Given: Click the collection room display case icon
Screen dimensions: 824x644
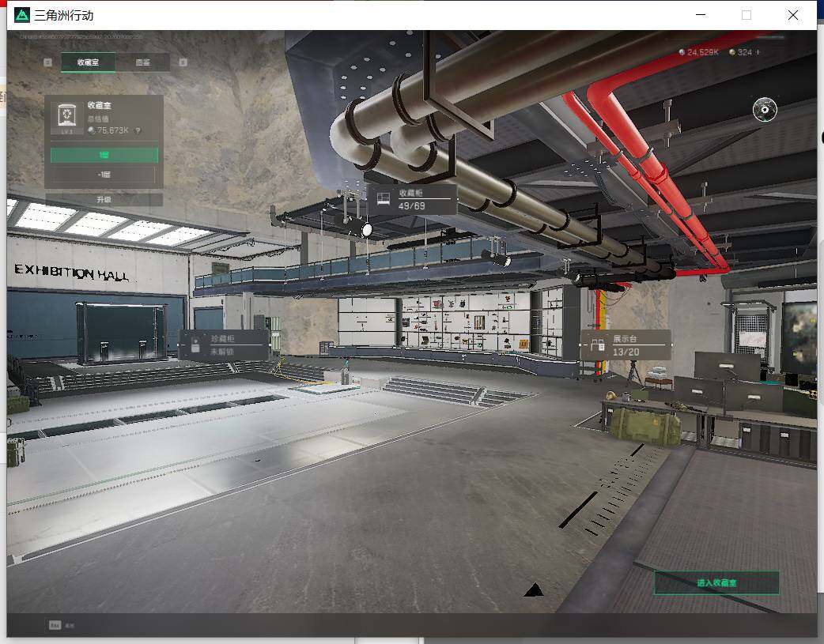Looking at the screenshot, I should pyautogui.click(x=66, y=117).
